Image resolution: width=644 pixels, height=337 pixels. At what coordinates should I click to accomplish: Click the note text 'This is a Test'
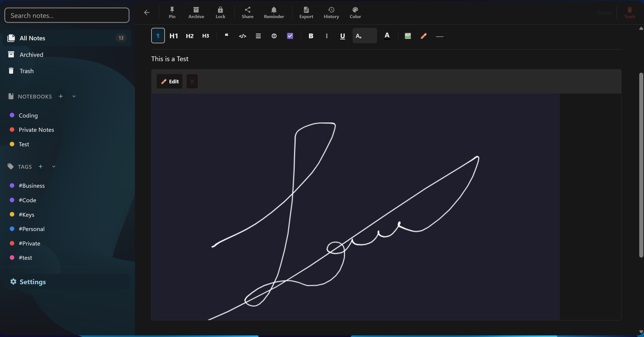click(170, 59)
